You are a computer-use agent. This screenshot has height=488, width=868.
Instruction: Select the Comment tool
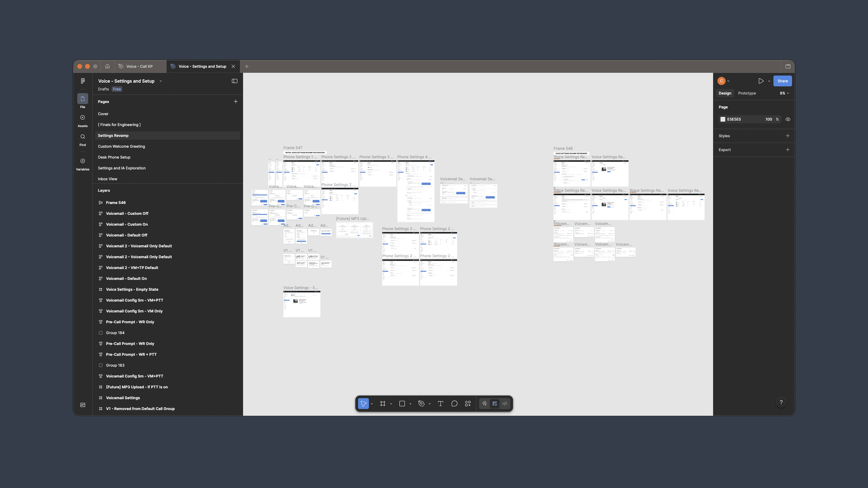click(454, 404)
